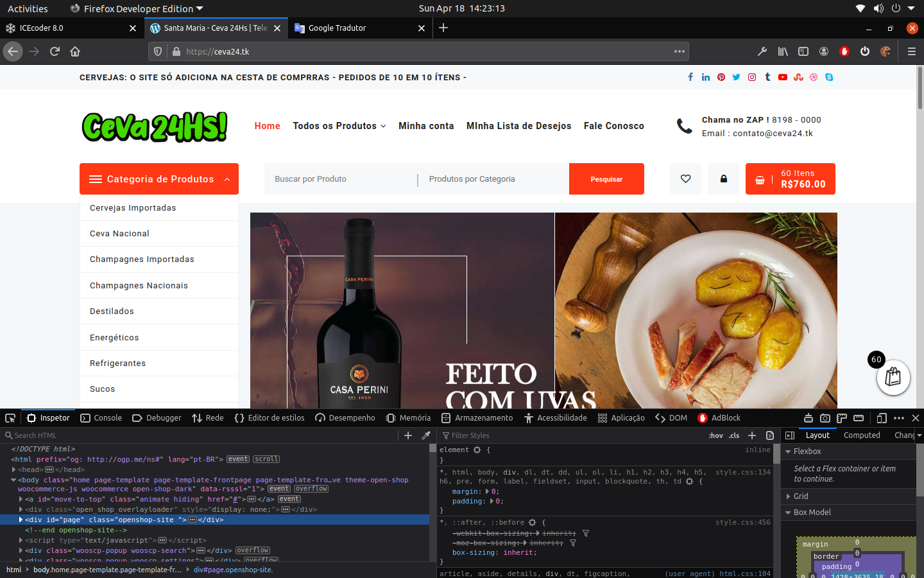Open Firefox library icon

(783, 51)
